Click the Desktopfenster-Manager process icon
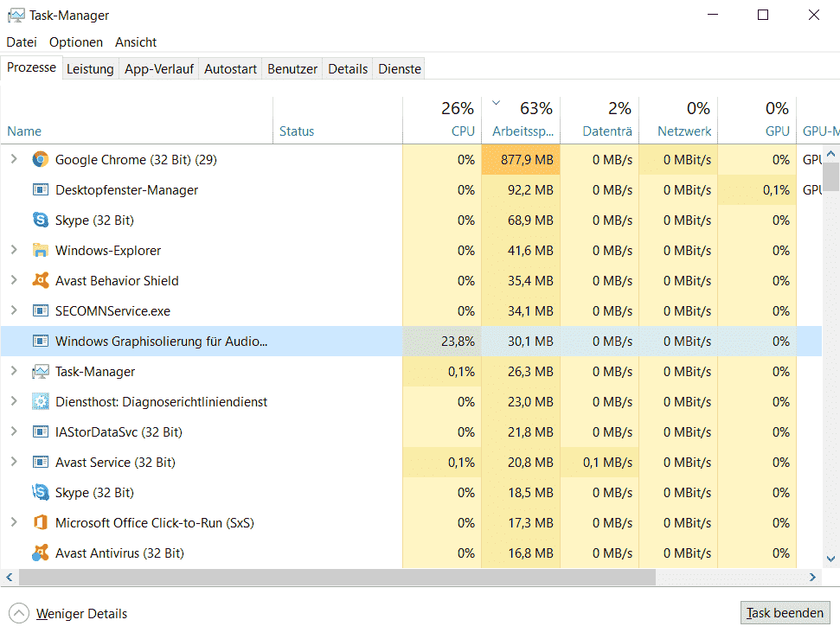840x639 pixels. pyautogui.click(x=40, y=189)
